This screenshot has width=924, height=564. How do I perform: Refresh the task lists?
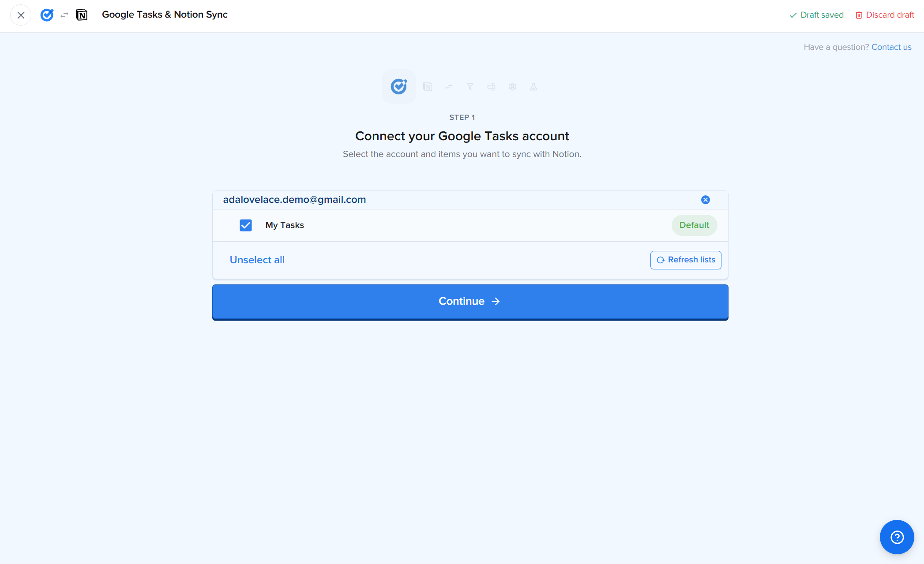(686, 260)
